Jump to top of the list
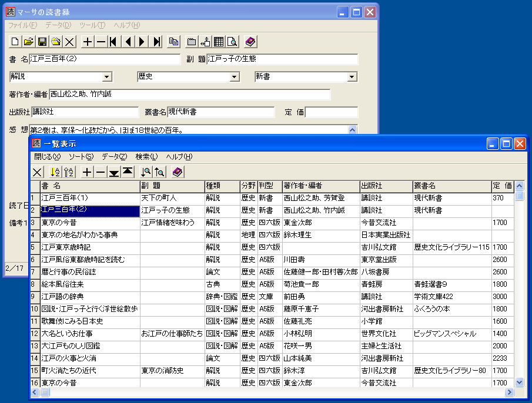The image size is (532, 403). tap(128, 172)
